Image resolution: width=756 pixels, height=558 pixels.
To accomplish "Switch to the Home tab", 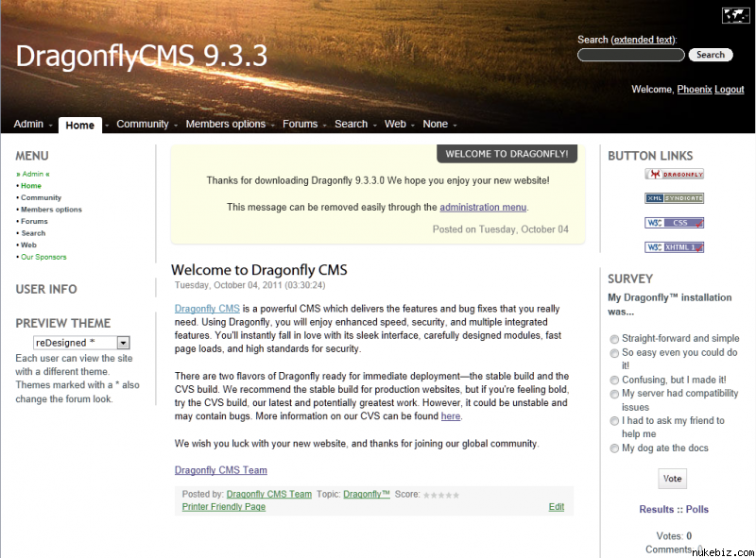I will point(80,126).
